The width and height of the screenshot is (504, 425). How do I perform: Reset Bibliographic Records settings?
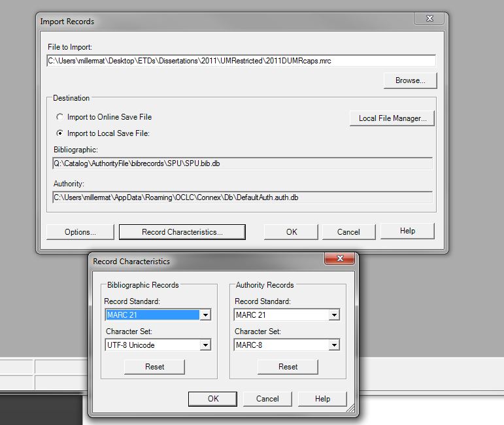154,367
